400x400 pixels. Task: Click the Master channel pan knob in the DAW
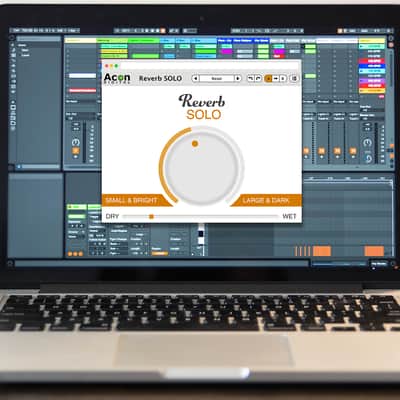click(x=367, y=143)
